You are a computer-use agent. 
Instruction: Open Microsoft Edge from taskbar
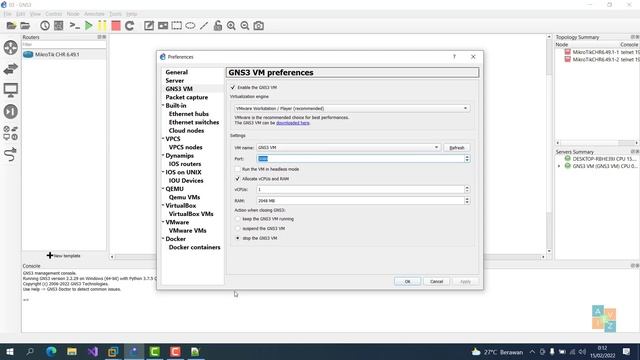(51, 351)
